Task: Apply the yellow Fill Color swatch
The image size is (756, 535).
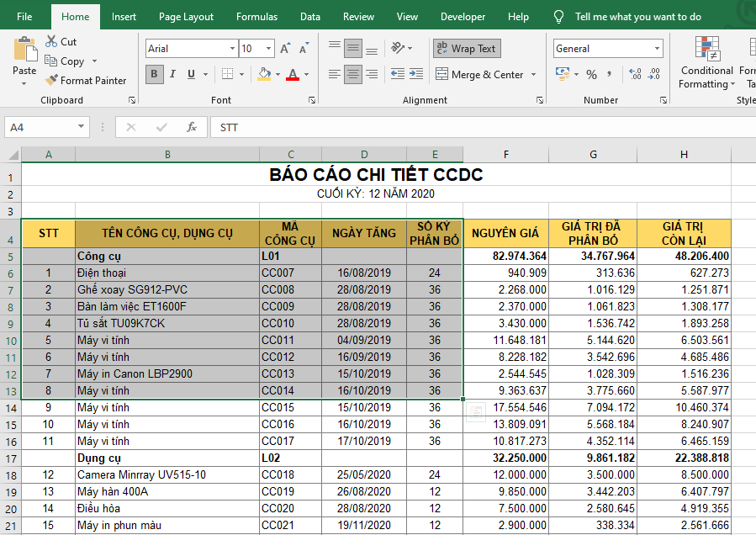Action: [x=264, y=74]
